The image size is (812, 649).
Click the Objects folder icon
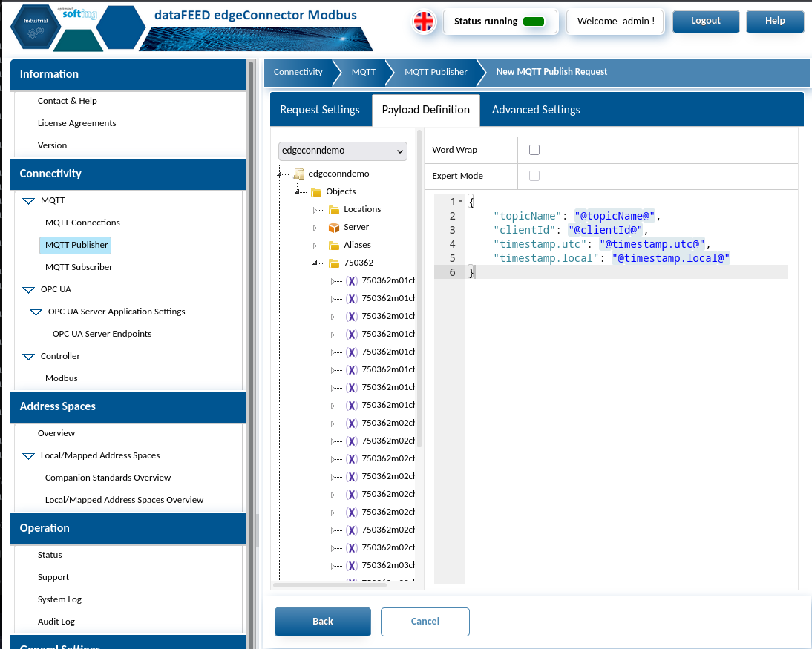316,191
